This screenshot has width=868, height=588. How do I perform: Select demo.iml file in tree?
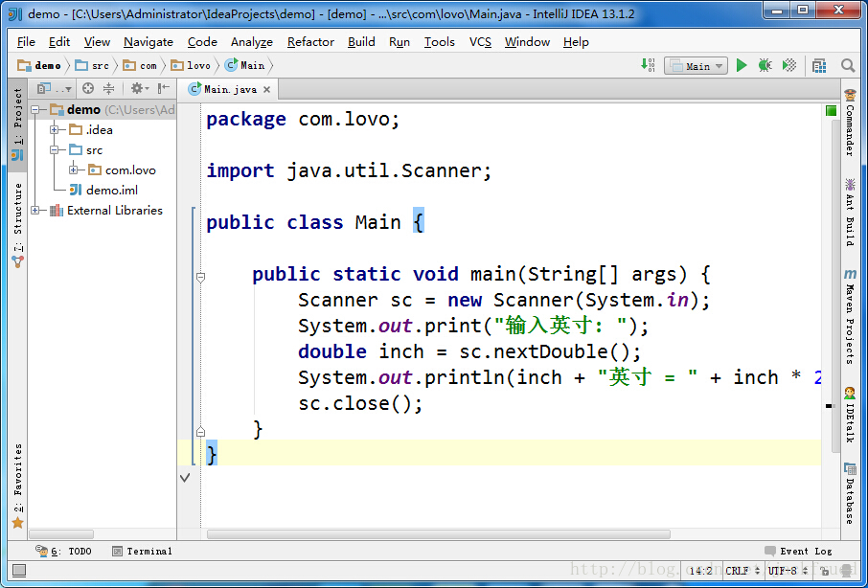(x=103, y=191)
